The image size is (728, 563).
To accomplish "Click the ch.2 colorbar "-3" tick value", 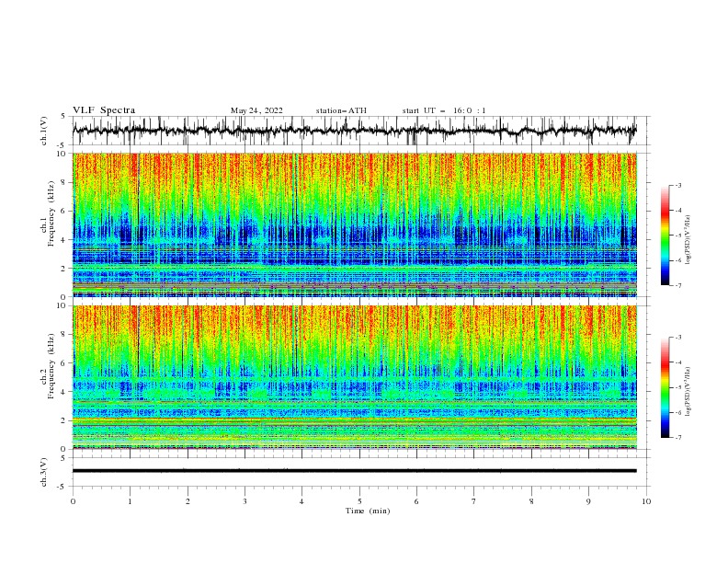I will pyautogui.click(x=677, y=338).
